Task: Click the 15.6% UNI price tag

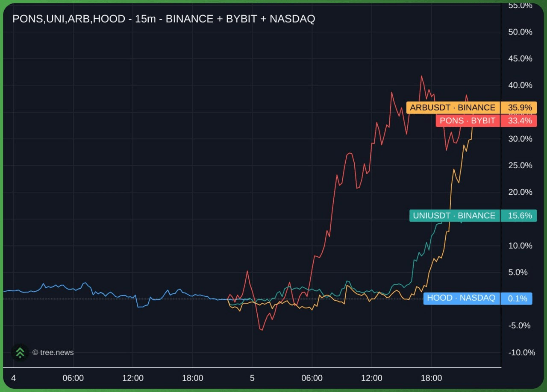Action: tap(519, 216)
